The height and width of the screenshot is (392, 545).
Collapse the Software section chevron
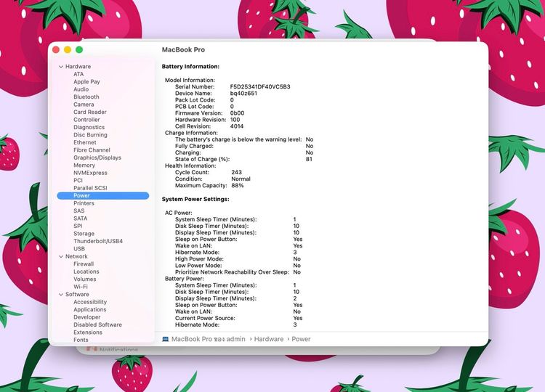tap(61, 295)
